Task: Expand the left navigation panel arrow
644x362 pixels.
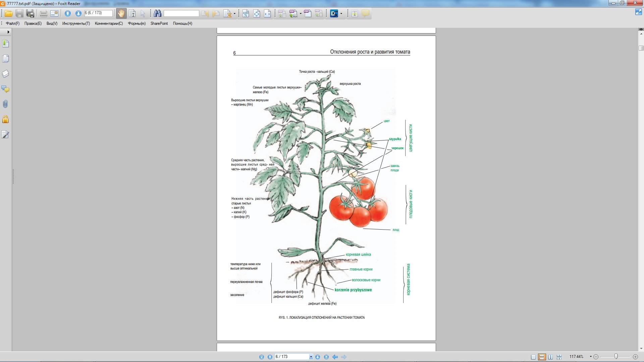Action: click(8, 32)
